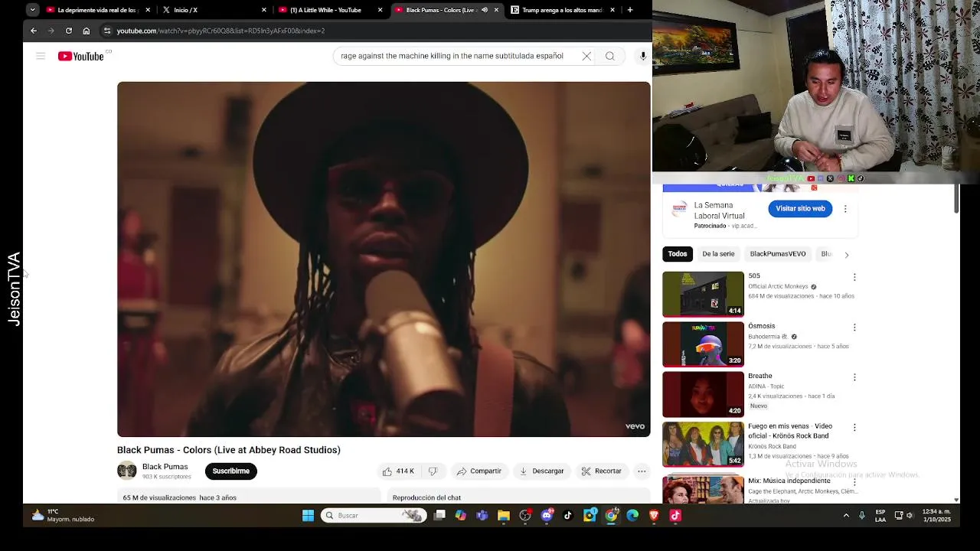Open the clock and date panel
The image size is (980, 551).
936,515
